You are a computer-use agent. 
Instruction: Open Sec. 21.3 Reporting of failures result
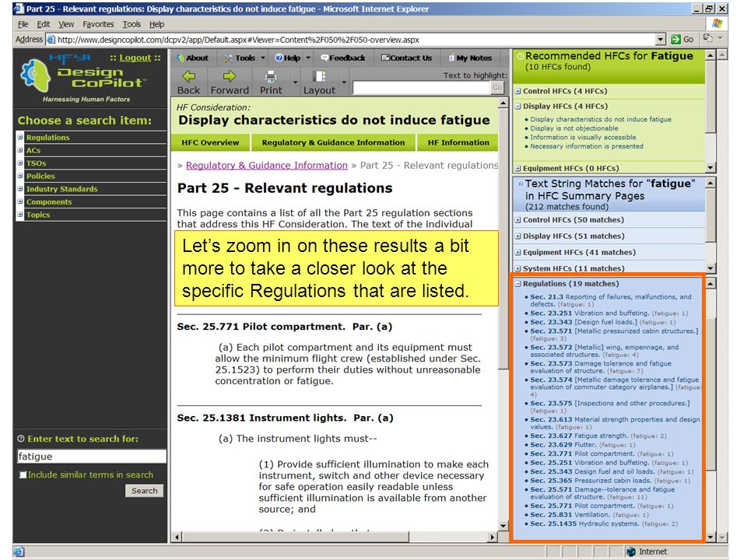point(611,300)
